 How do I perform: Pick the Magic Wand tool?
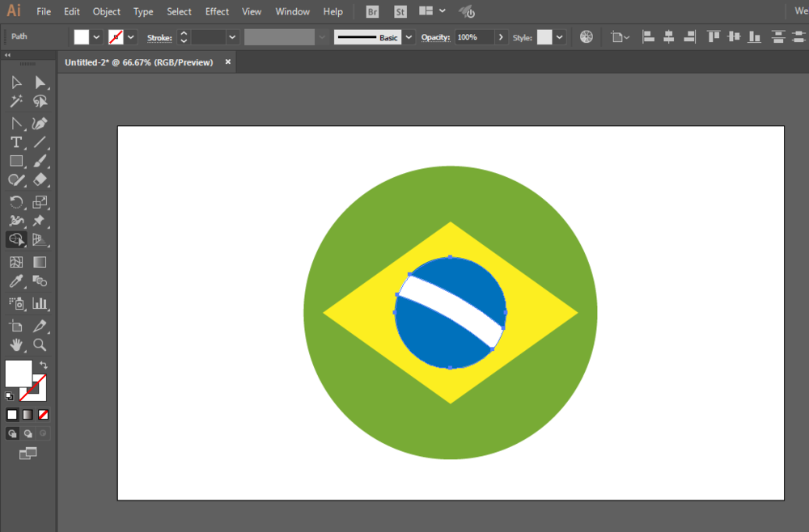(x=16, y=101)
